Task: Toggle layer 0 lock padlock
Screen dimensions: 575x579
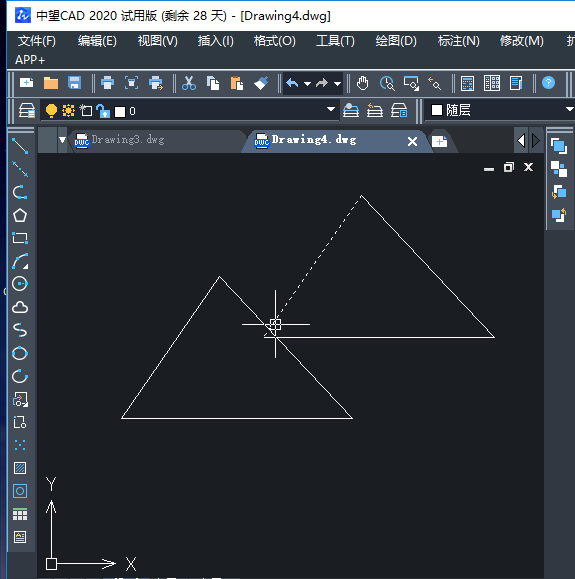Action: pos(103,110)
